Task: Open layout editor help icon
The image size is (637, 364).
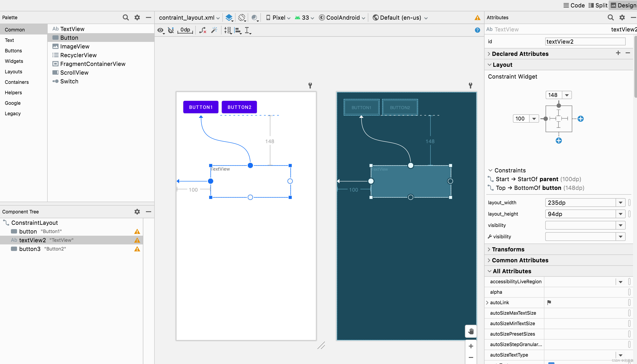Action: click(477, 30)
